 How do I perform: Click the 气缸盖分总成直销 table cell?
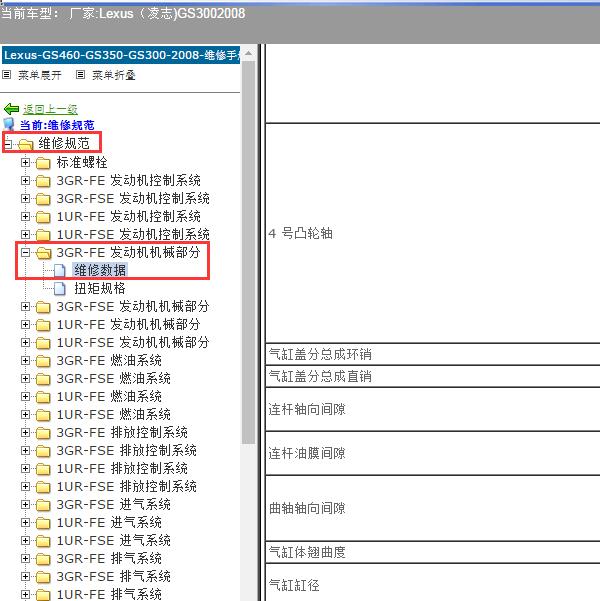[x=432, y=376]
